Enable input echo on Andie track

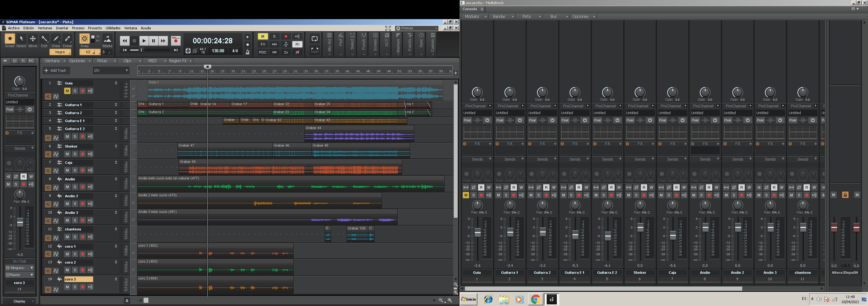90,187
